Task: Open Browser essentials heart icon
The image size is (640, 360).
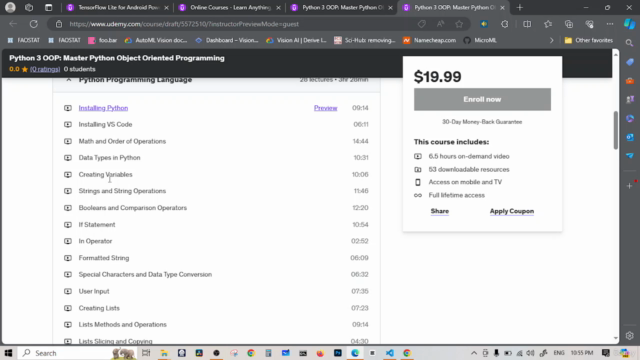Action: point(589,24)
